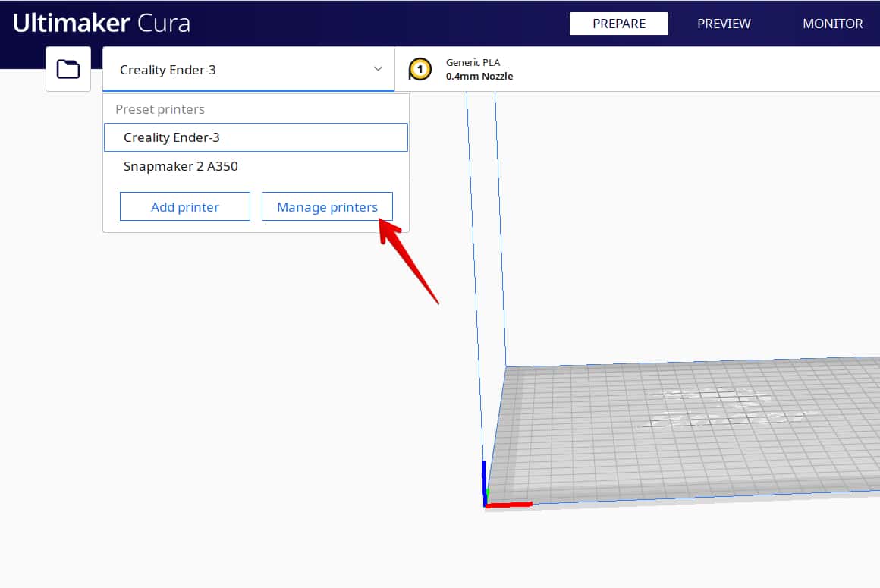This screenshot has width=880, height=588.
Task: Collapse the Creality Ender-3 printer dropdown
Action: pos(248,69)
